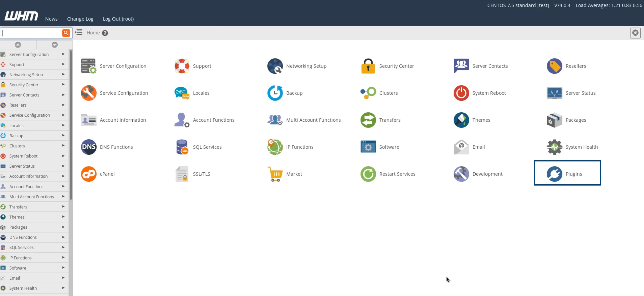The height and width of the screenshot is (296, 644).
Task: Expand the Backup sidebar submenu arrow
Action: [63, 135]
